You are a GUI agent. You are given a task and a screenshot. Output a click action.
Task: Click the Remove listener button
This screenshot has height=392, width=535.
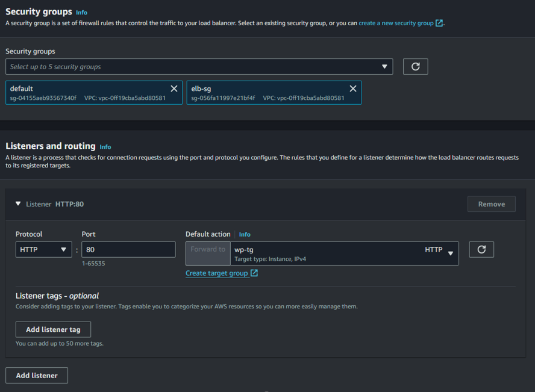(491, 204)
